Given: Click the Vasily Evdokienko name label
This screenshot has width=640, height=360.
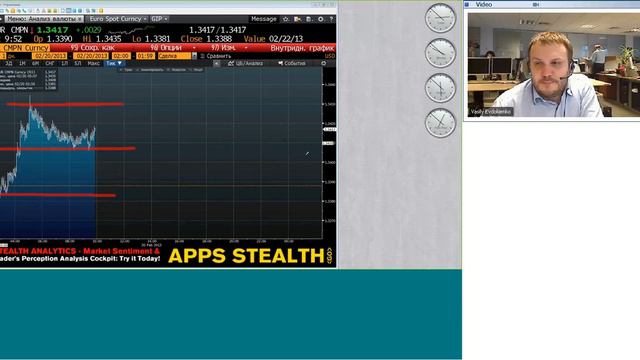Looking at the screenshot, I should coord(491,111).
